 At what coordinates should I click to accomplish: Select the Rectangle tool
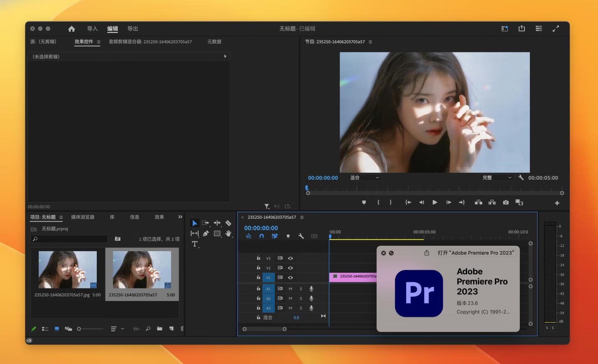pos(217,234)
